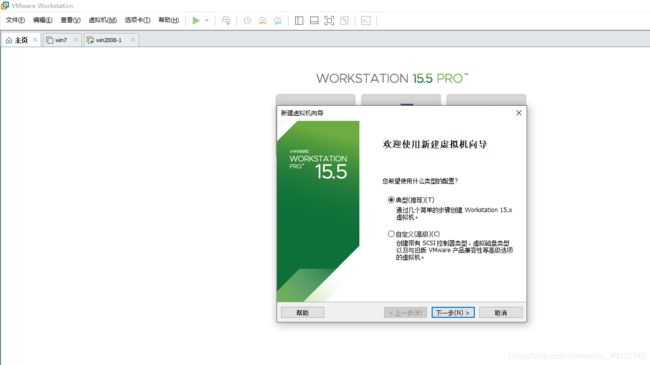
Task: Select the 典型(推荐) typical radio option
Action: coord(391,200)
